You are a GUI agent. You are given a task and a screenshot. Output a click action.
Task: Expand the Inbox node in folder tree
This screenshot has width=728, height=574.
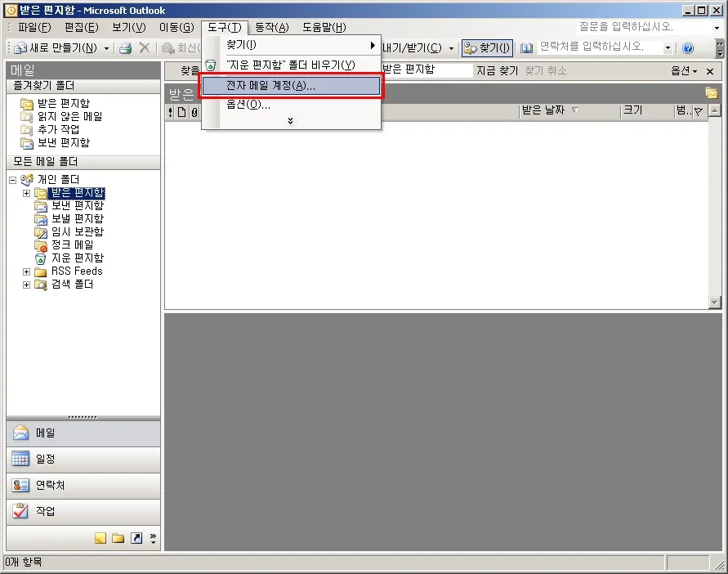point(26,193)
